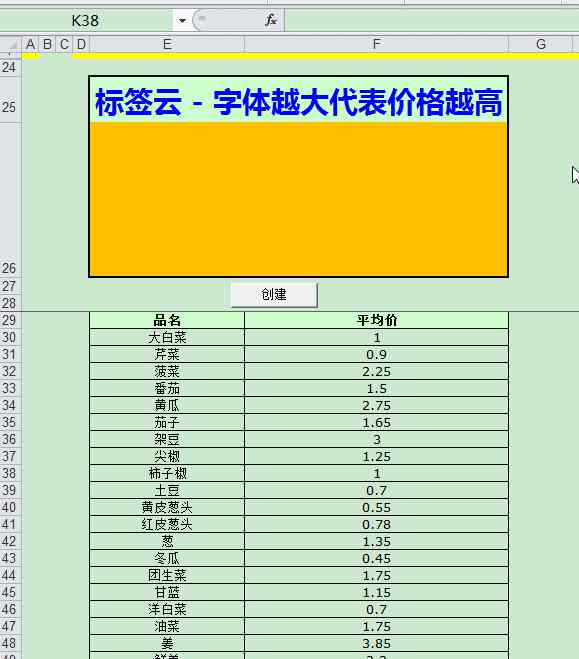Click the price 2.75 for 黄瓜

click(x=376, y=406)
